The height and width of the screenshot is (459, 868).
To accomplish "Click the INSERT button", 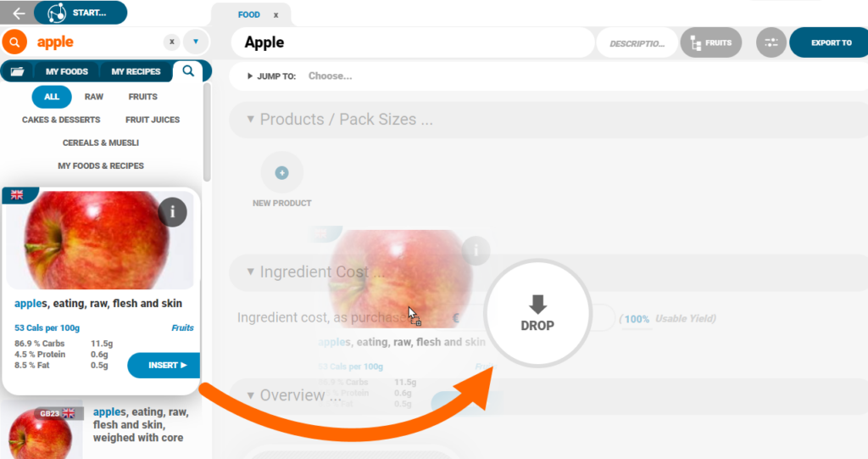I will coord(164,366).
